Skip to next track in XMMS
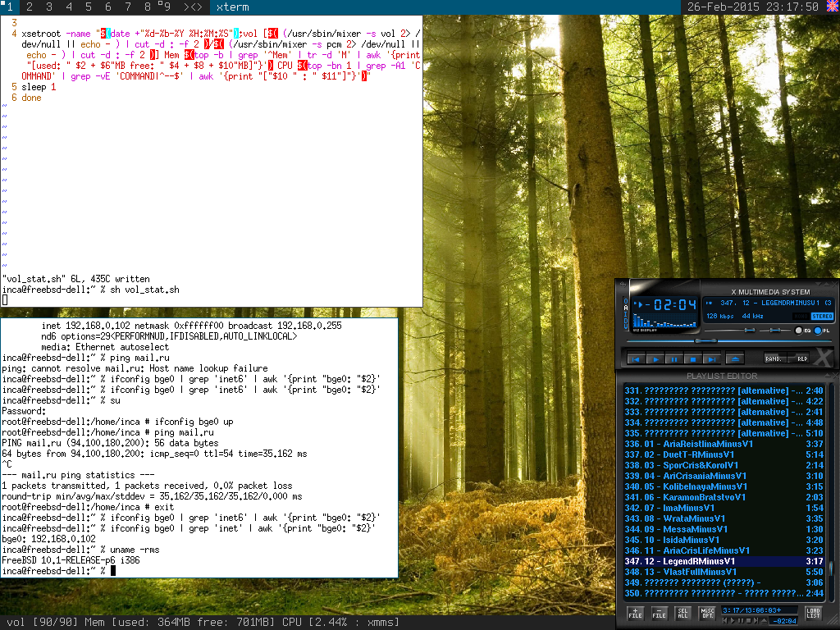The width and height of the screenshot is (840, 630). coord(712,359)
